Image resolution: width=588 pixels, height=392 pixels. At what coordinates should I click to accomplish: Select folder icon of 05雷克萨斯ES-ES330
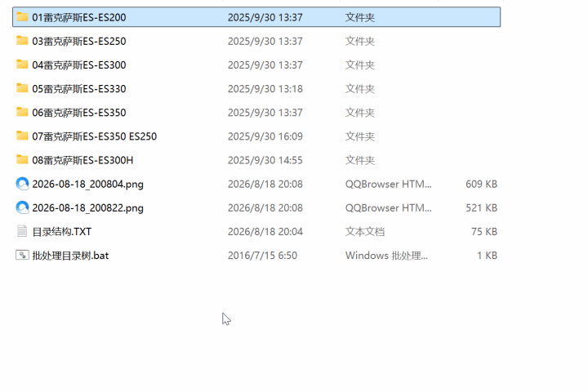[x=22, y=88]
